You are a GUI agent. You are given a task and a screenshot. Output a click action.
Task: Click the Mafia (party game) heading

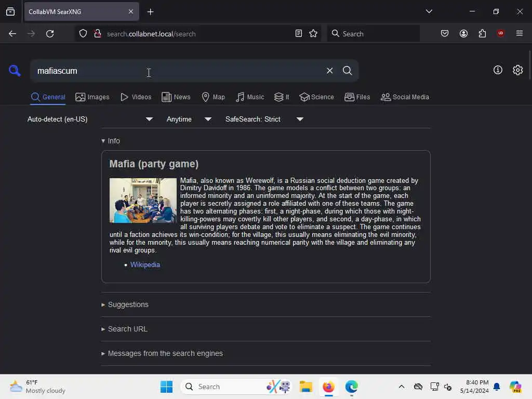click(154, 164)
